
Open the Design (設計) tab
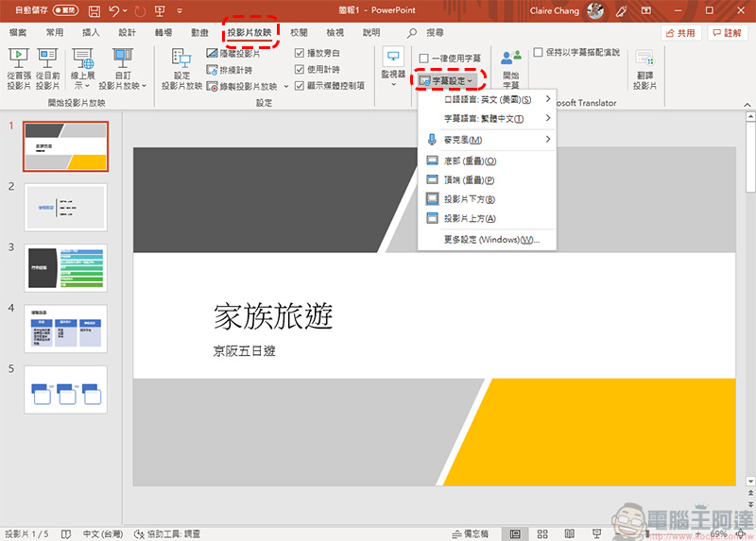click(x=127, y=33)
